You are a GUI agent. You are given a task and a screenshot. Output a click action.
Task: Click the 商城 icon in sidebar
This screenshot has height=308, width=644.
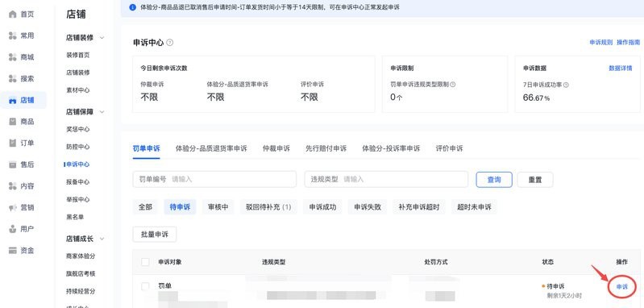point(13,57)
